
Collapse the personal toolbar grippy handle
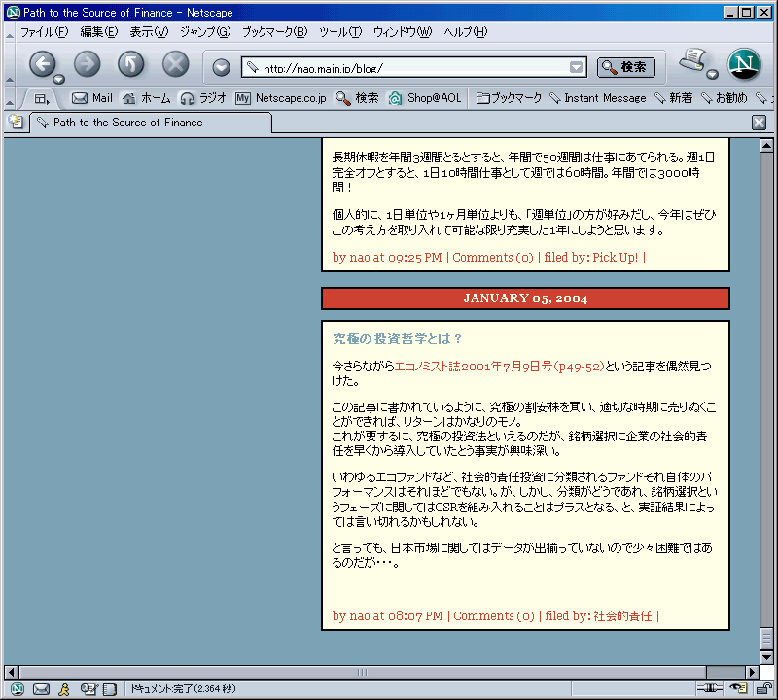click(x=10, y=99)
